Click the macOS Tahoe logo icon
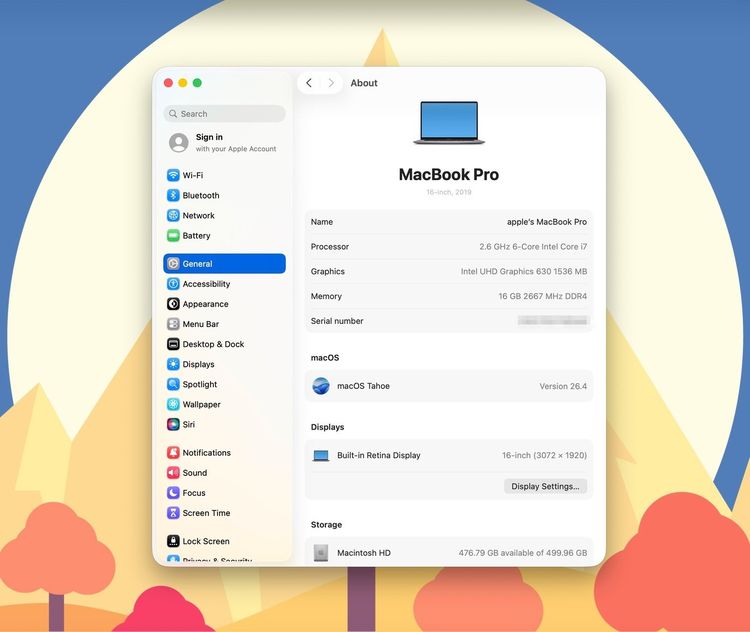 321,386
